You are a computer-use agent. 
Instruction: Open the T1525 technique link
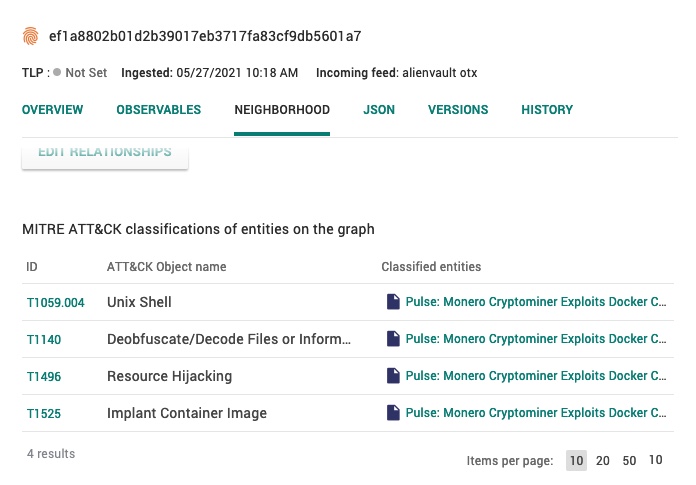point(44,413)
